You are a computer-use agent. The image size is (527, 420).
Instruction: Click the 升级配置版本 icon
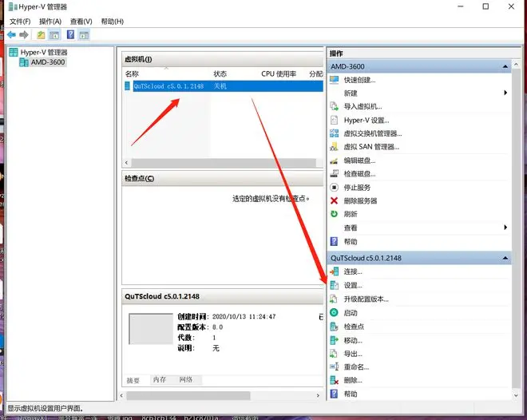334,299
